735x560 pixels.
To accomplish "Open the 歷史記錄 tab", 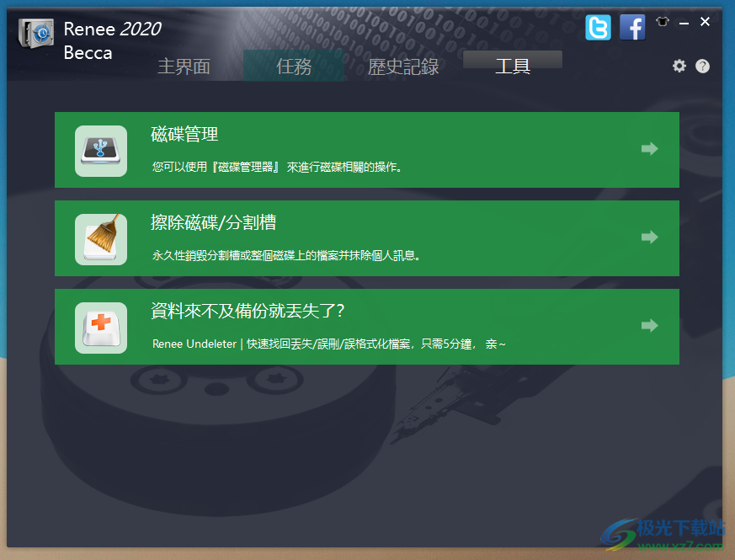I will pyautogui.click(x=403, y=67).
